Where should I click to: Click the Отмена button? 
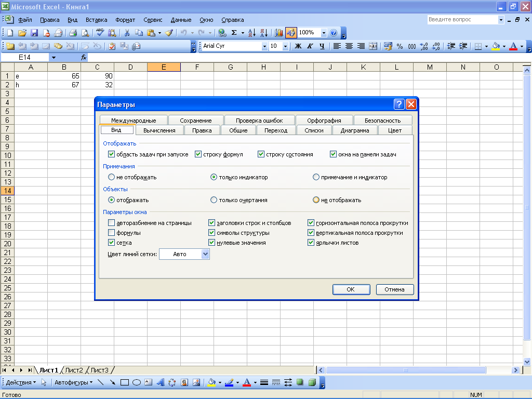click(x=395, y=289)
